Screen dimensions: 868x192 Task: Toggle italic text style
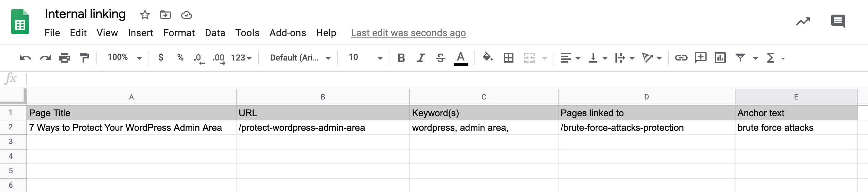coord(421,58)
